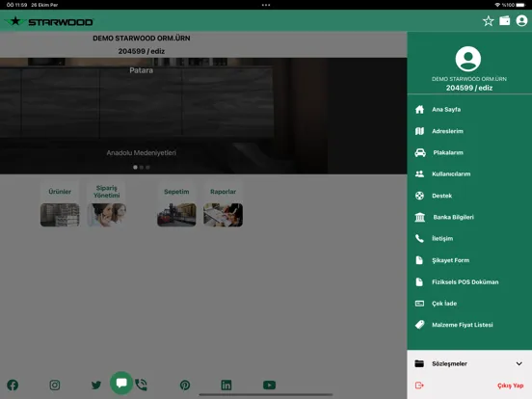Click the Anadolu Medeniyetleri banner caption
Image resolution: width=532 pixels, height=399 pixels.
141,152
